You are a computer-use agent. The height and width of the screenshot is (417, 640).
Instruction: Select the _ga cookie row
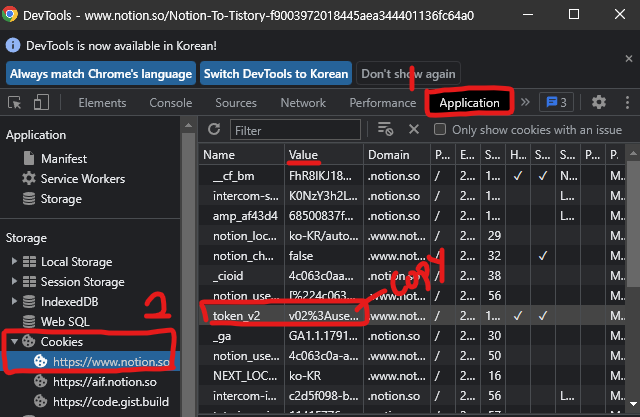coord(412,335)
